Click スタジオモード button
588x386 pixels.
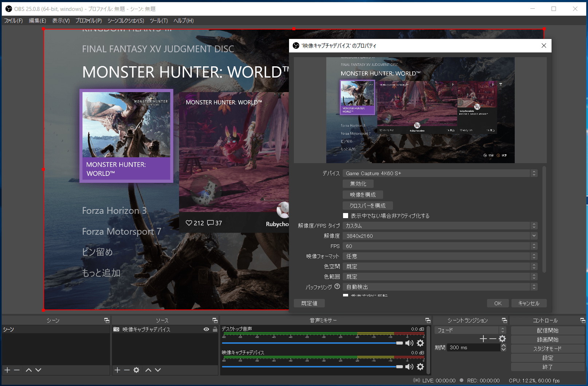point(548,348)
